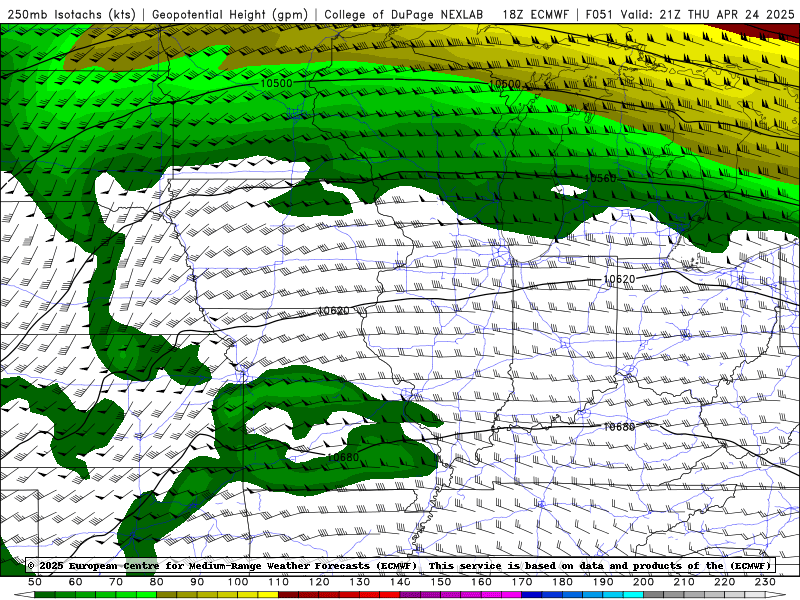Click the '200' label on the color scale
This screenshot has height=600, width=800.
coord(643,582)
